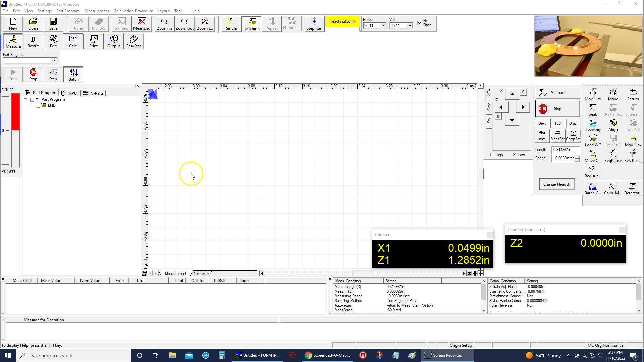Open the Horiz. magnification dropdown

(x=383, y=26)
